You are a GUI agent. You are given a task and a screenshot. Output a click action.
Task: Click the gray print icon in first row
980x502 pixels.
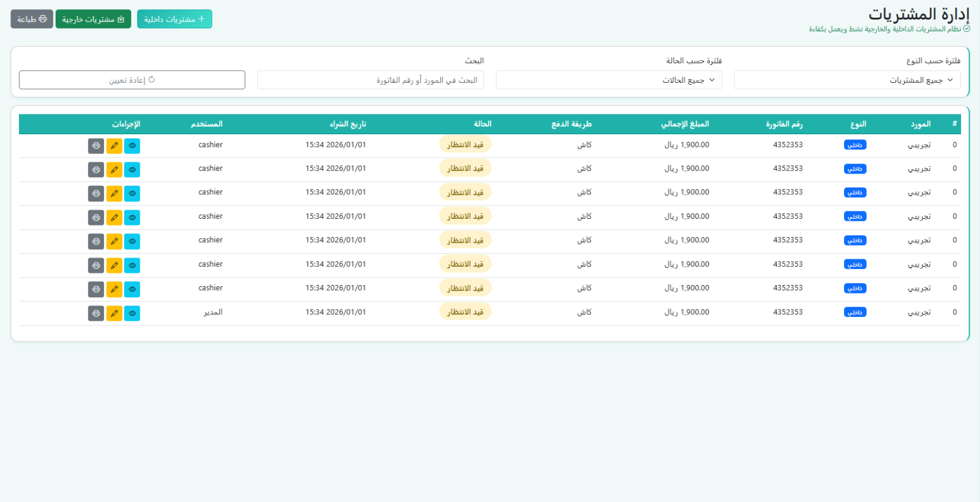click(96, 146)
